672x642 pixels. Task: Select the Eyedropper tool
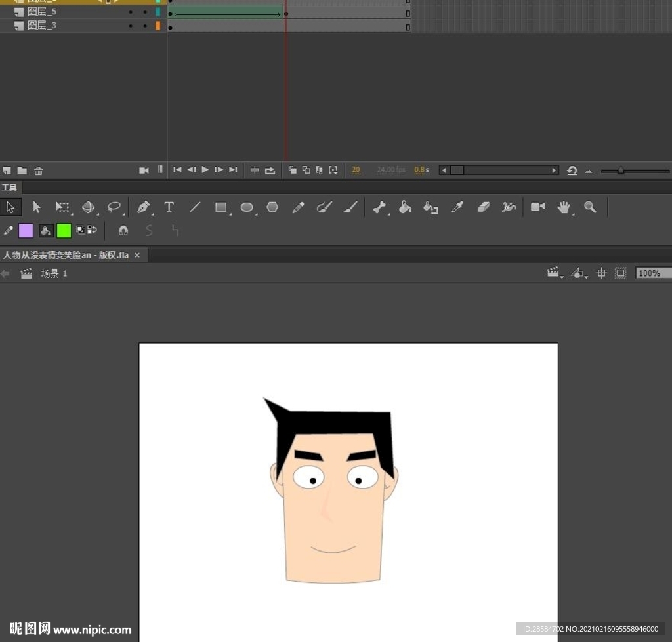pyautogui.click(x=457, y=207)
